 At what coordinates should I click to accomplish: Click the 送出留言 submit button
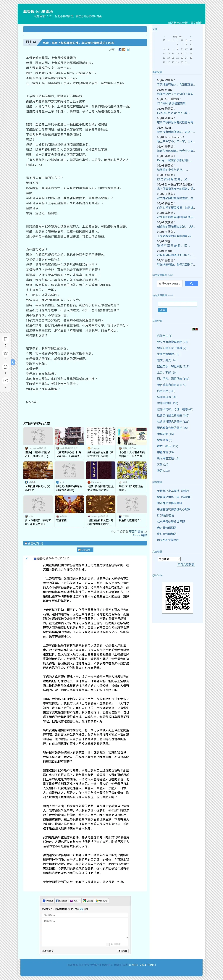pos(122,951)
